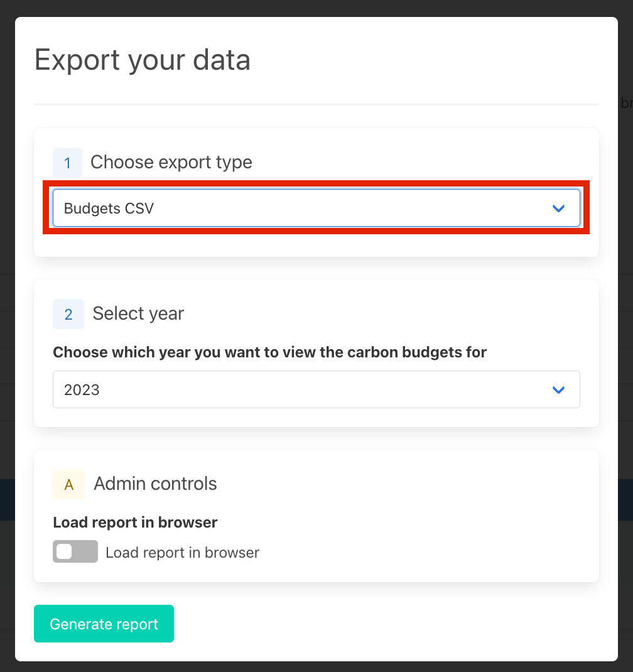Click the chevron arrow on the 2023 dropdown
Image resolution: width=633 pixels, height=672 pixels.
point(558,390)
